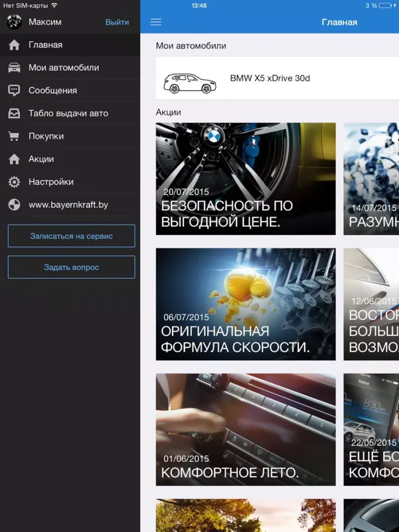The image size is (399, 532).
Task: Open the Акции menu item
Action: (41, 159)
